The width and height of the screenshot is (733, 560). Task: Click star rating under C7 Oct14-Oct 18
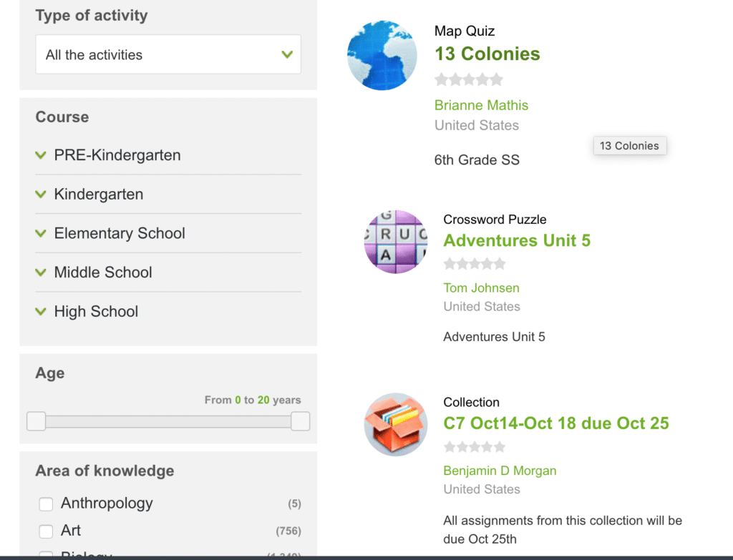475,447
